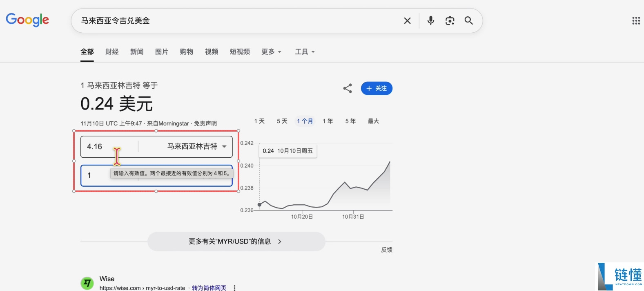This screenshot has width=644, height=291.
Task: Click the Wise site favicon
Action: click(x=87, y=283)
